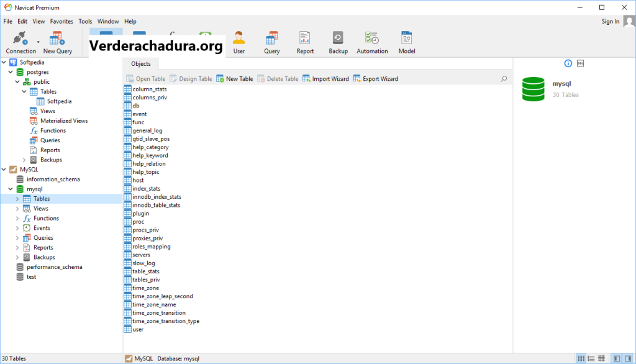Open the Connection dropdown arrow

[38, 42]
